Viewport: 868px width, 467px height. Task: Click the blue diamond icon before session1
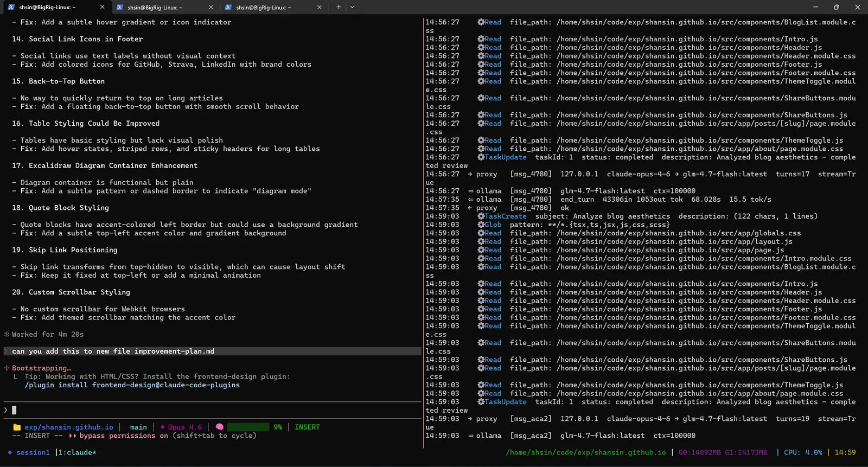point(10,452)
